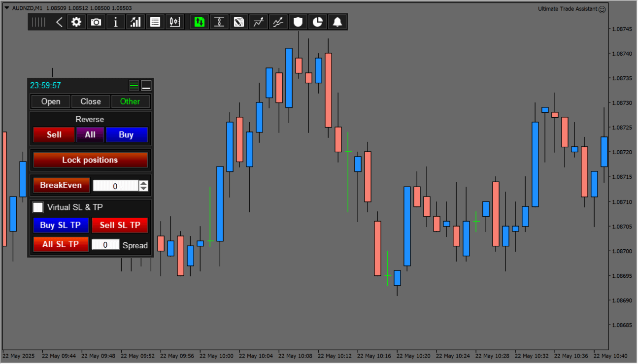The width and height of the screenshot is (638, 364).
Task: Click Lock positions button
Action: (x=90, y=160)
